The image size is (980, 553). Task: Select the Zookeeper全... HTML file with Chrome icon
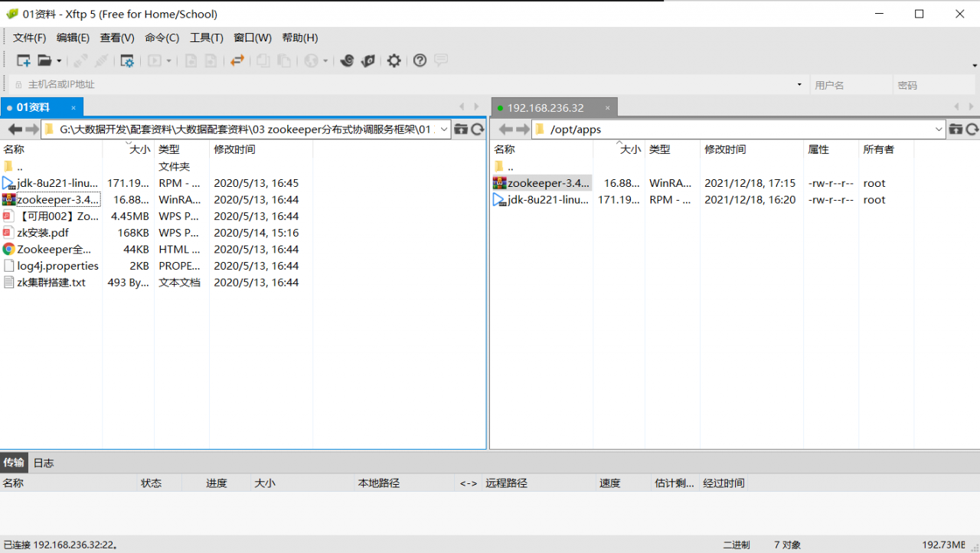pyautogui.click(x=54, y=249)
